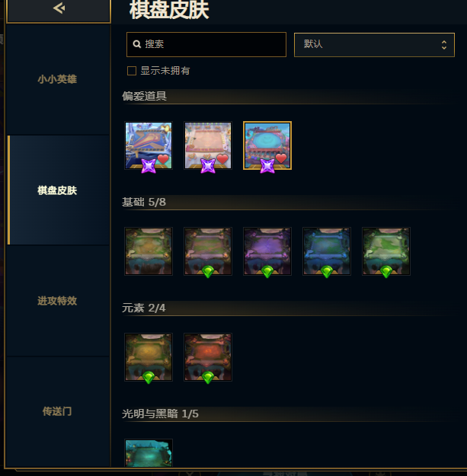Click green gem on purple basic arena
This screenshot has height=476, width=467.
pos(267,272)
